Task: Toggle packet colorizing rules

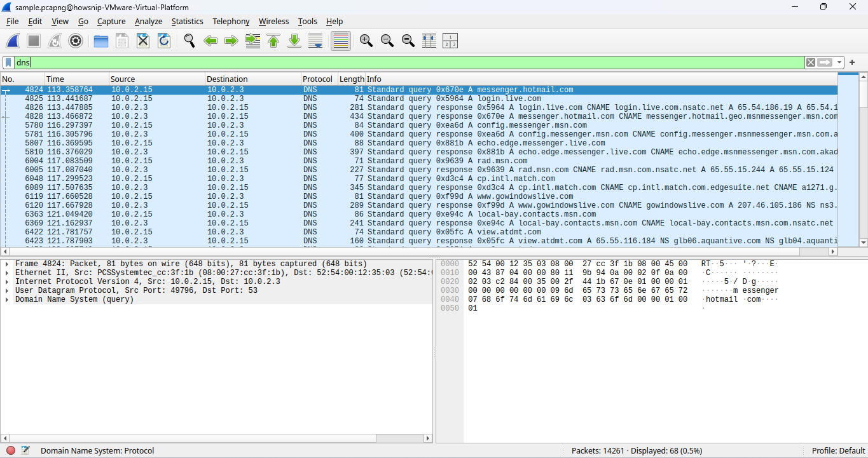Action: pyautogui.click(x=341, y=41)
